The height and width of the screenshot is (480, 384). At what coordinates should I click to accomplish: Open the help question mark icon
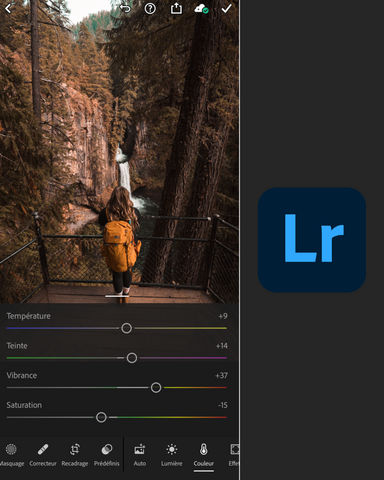pos(150,8)
